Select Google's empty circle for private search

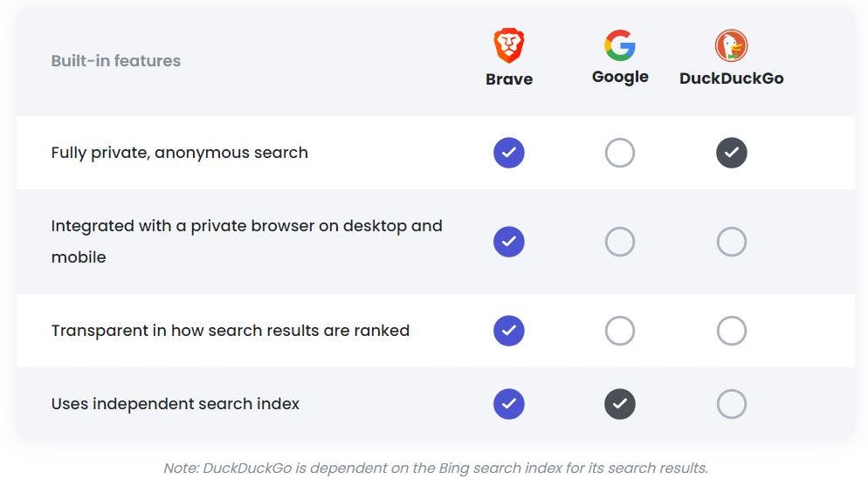pos(620,153)
